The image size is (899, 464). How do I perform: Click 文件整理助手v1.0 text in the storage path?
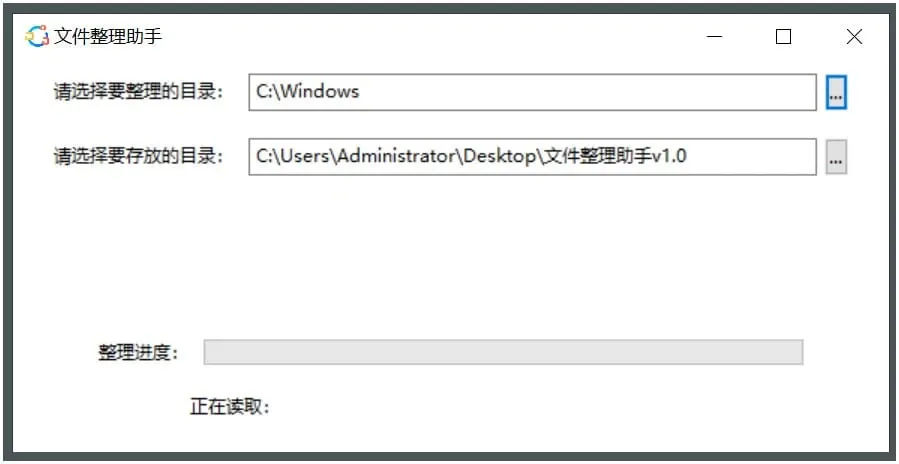[x=616, y=156]
